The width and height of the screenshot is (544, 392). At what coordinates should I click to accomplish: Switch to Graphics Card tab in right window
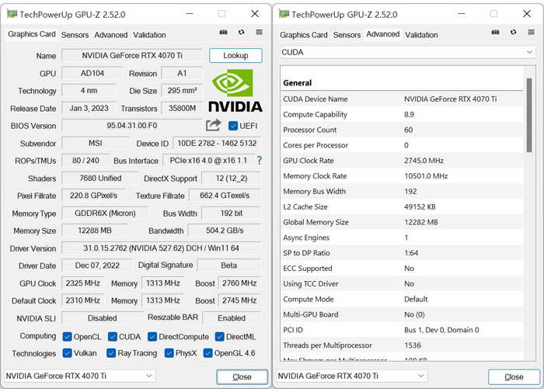click(x=304, y=35)
